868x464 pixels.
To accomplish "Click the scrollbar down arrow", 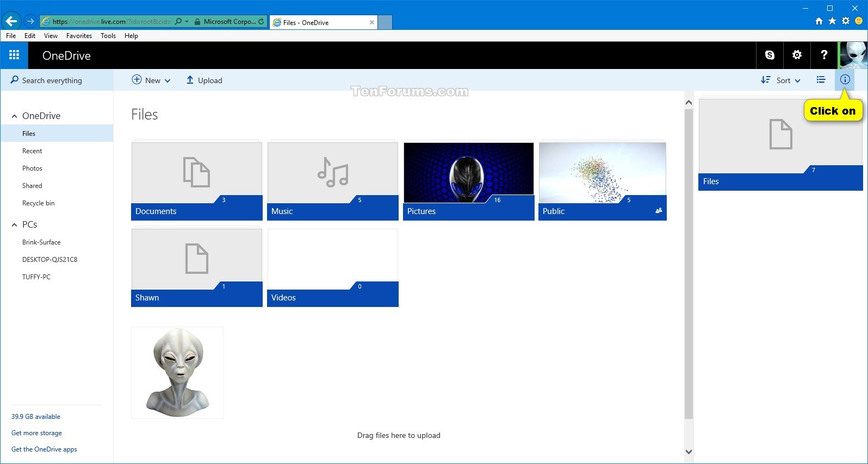I will pyautogui.click(x=689, y=452).
